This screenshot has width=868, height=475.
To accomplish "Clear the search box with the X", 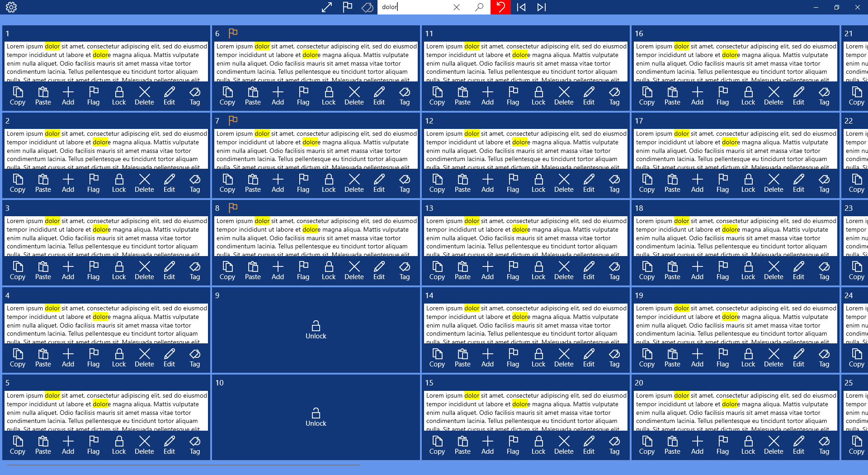I will 457,7.
